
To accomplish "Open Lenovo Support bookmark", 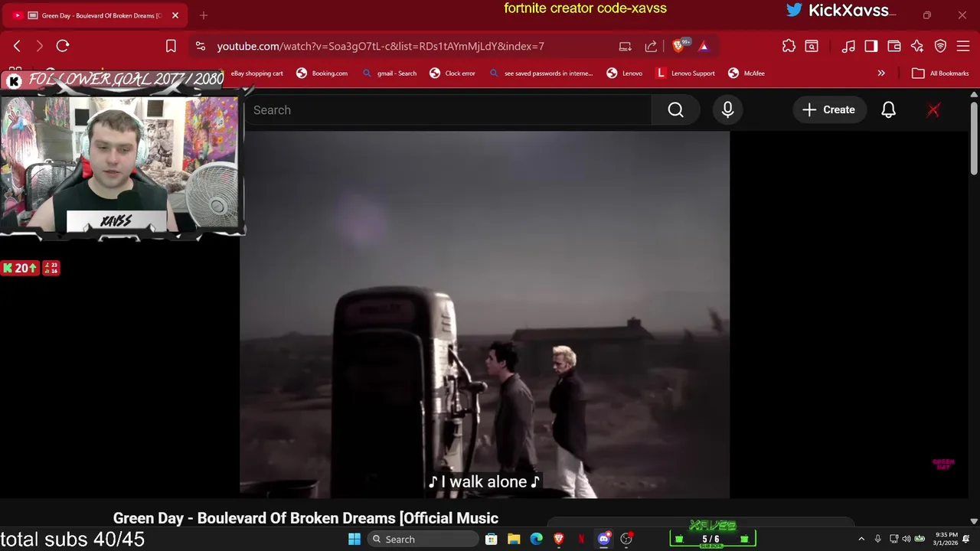I will click(x=686, y=73).
